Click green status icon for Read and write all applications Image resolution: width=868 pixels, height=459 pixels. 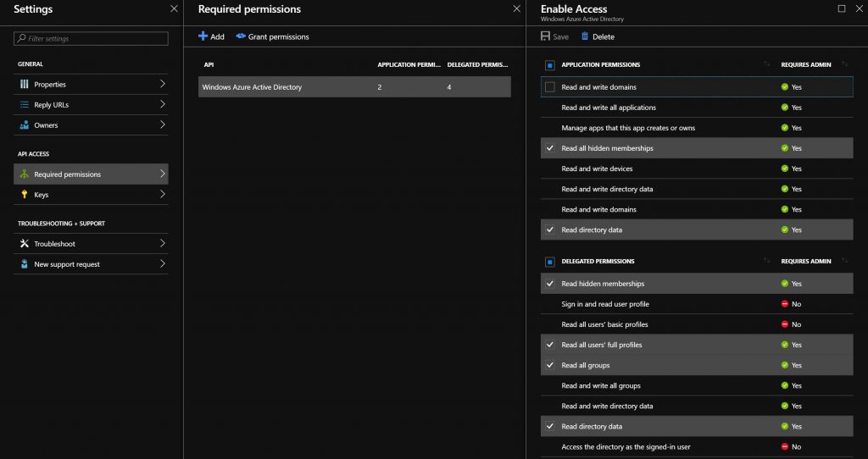coord(784,108)
